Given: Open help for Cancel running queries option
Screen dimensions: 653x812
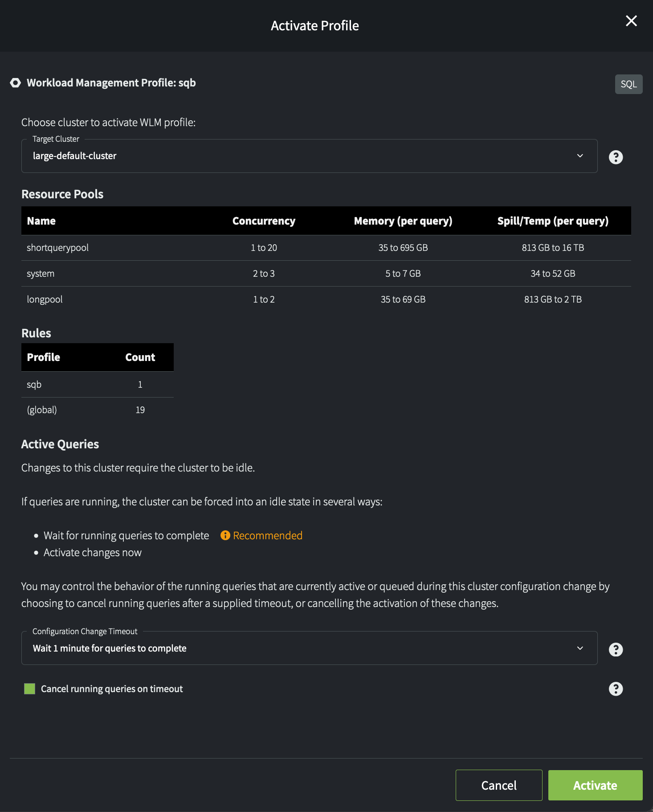Looking at the screenshot, I should pyautogui.click(x=616, y=689).
